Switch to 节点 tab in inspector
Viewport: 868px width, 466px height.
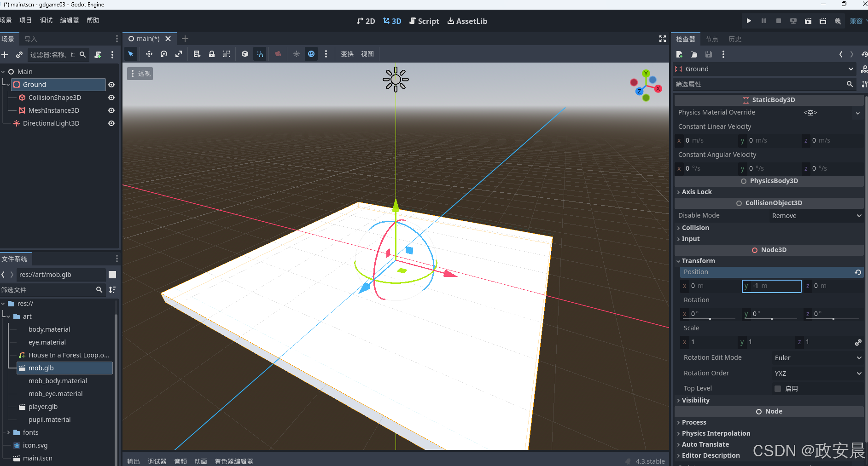[712, 39]
